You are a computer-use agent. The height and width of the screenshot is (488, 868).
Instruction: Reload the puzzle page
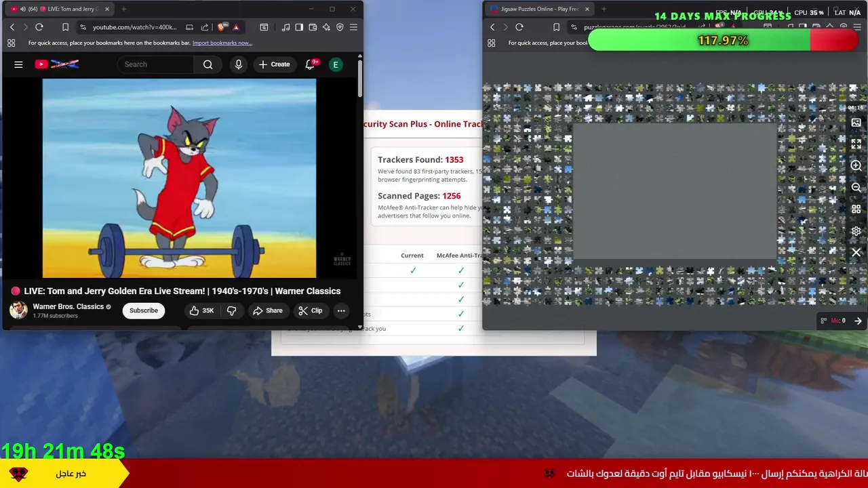click(x=519, y=27)
